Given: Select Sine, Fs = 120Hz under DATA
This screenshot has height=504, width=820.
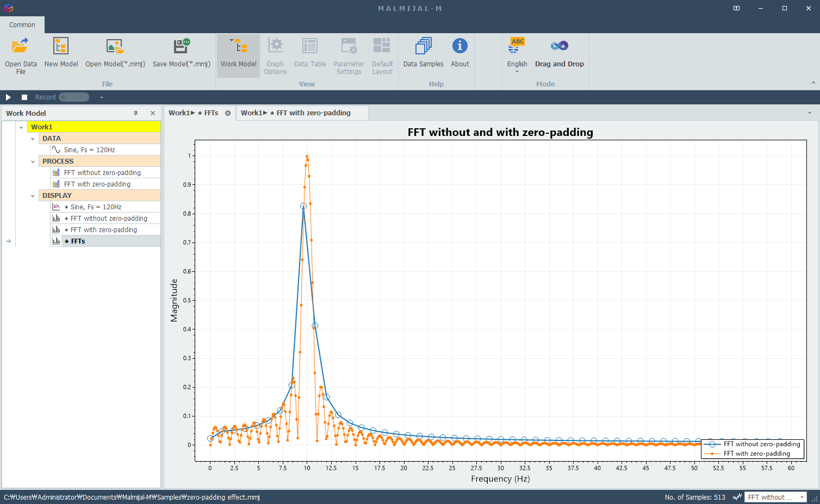Looking at the screenshot, I should [89, 150].
